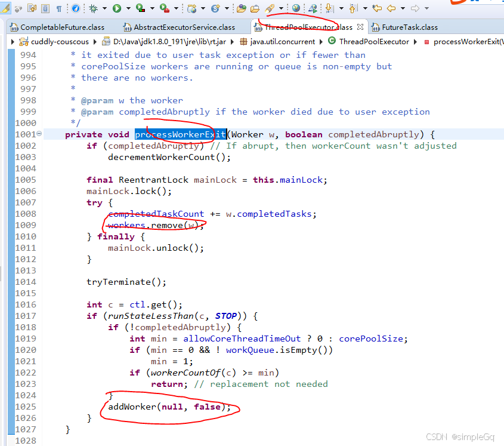Screen dimensions: 504x446
Task: Open the web browser globe icon
Action: [296, 8]
